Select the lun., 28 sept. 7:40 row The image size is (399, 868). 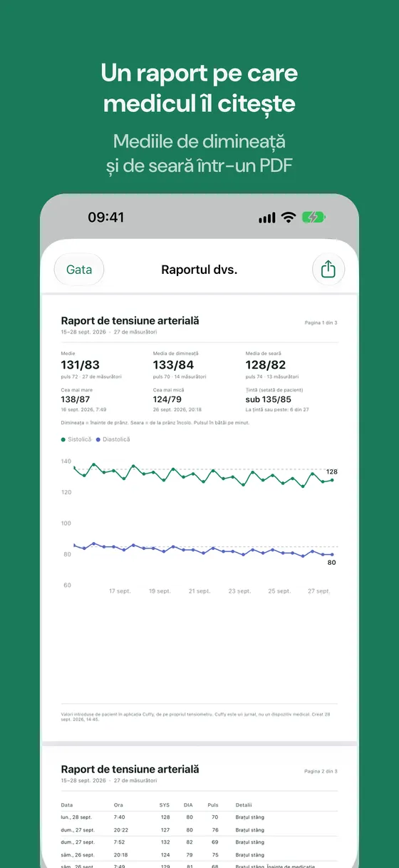click(199, 817)
